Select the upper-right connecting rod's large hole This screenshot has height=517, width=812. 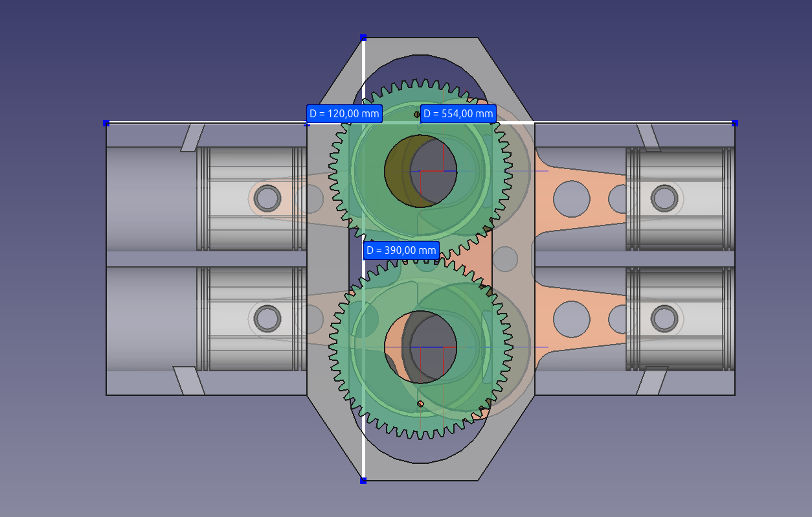(572, 198)
